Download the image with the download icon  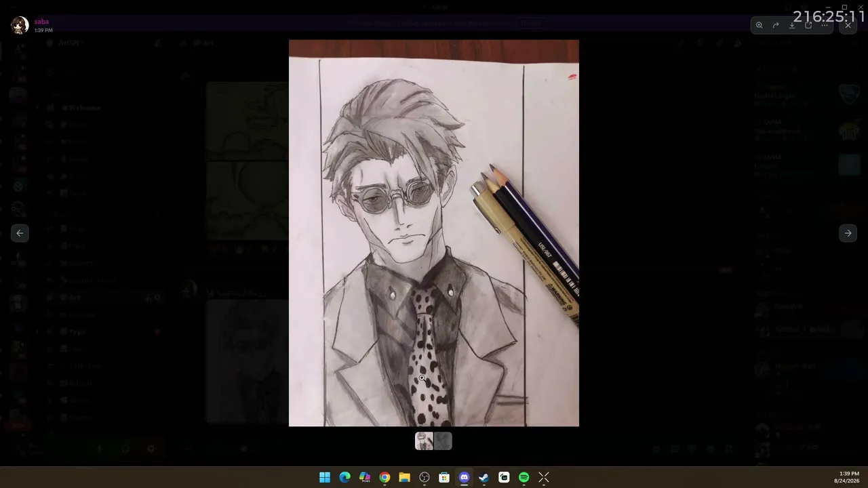coord(792,25)
